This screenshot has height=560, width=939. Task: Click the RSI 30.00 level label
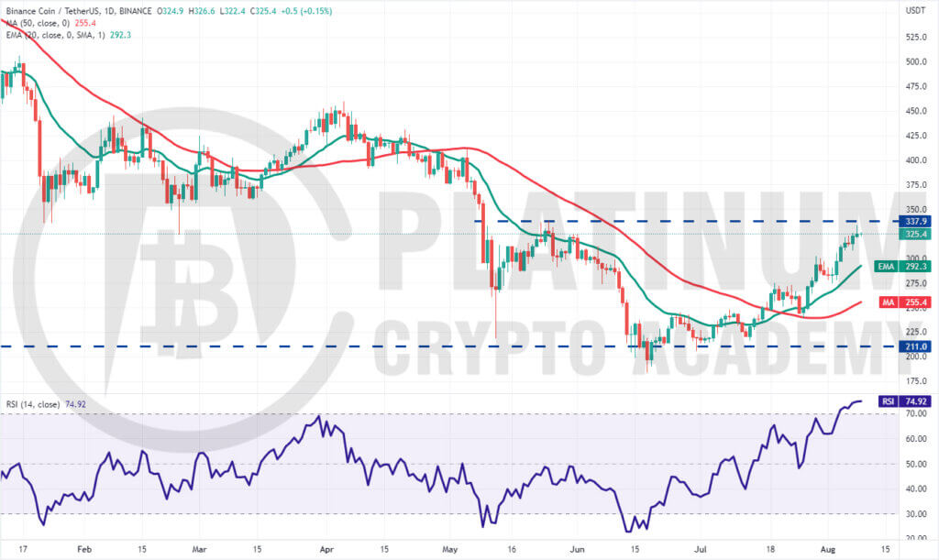[916, 514]
